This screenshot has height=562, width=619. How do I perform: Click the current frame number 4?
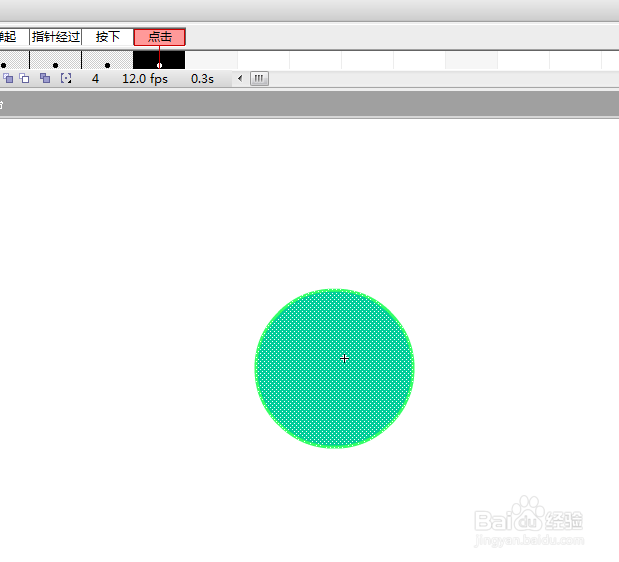pyautogui.click(x=95, y=79)
